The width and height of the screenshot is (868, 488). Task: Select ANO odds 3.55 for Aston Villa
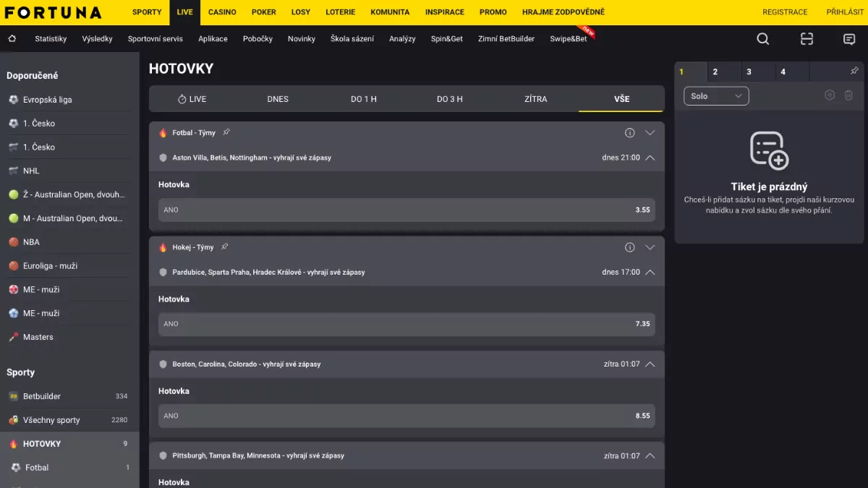point(407,210)
